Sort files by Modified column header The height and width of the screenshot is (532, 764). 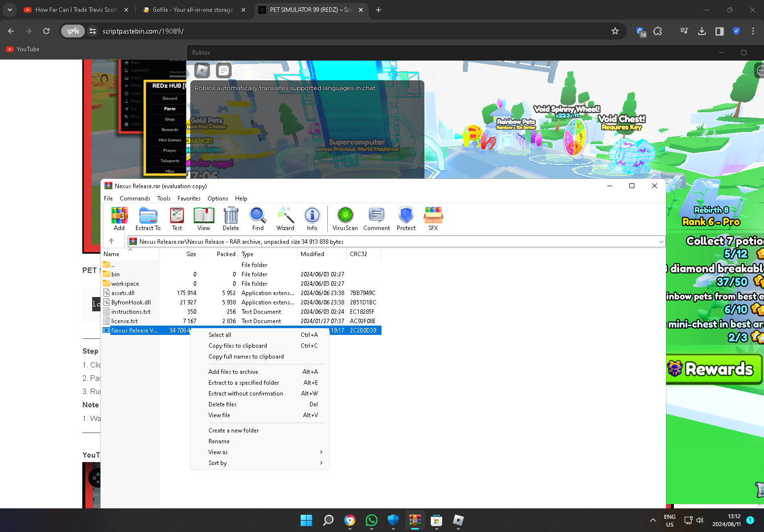(313, 254)
